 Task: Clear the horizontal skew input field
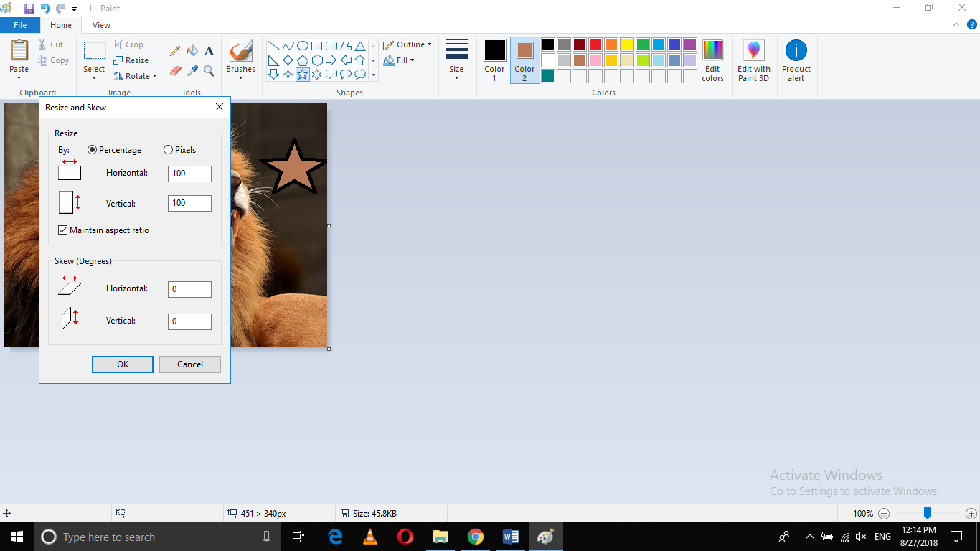[x=189, y=289]
